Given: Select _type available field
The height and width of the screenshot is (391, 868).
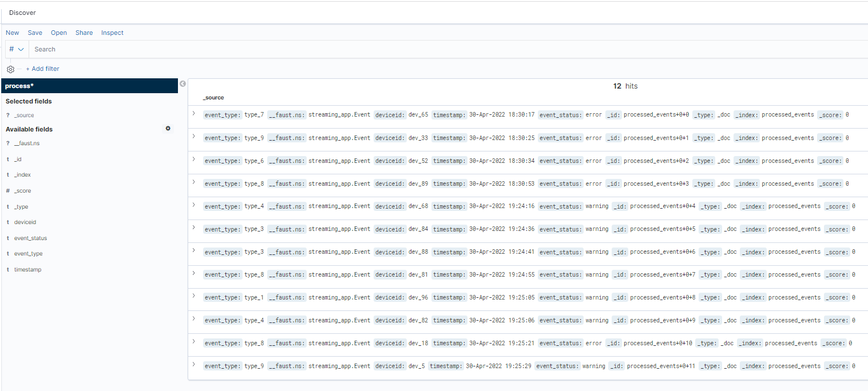Looking at the screenshot, I should [21, 207].
